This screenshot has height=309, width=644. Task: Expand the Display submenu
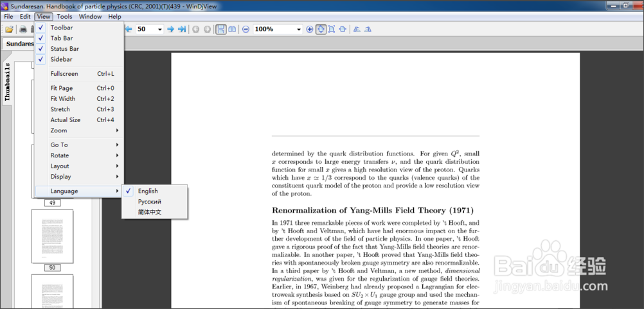pyautogui.click(x=79, y=177)
